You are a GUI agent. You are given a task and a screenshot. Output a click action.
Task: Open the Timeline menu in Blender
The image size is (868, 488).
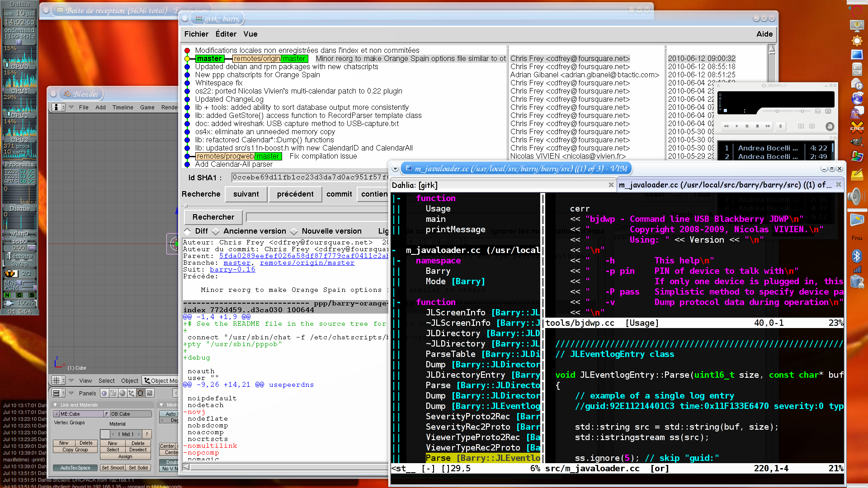(x=123, y=108)
